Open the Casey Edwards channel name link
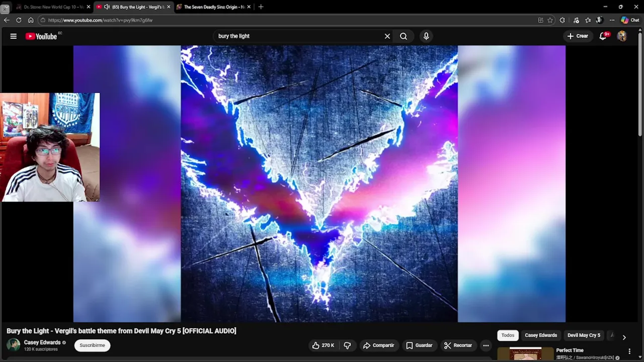 pyautogui.click(x=42, y=342)
